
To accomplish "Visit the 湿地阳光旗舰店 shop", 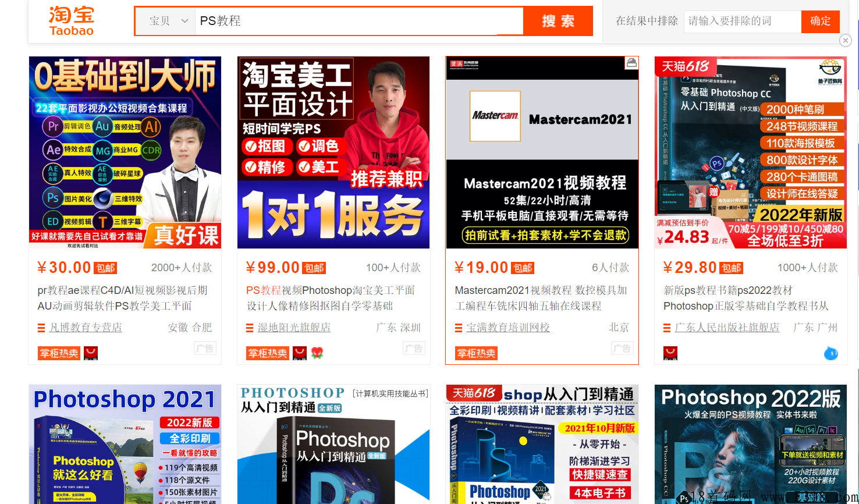I will pyautogui.click(x=294, y=328).
